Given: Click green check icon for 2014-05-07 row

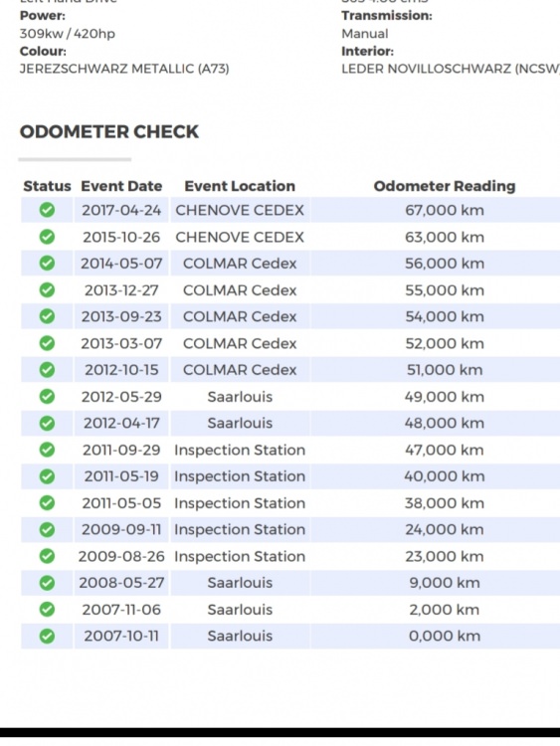Looking at the screenshot, I should pyautogui.click(x=47, y=264).
